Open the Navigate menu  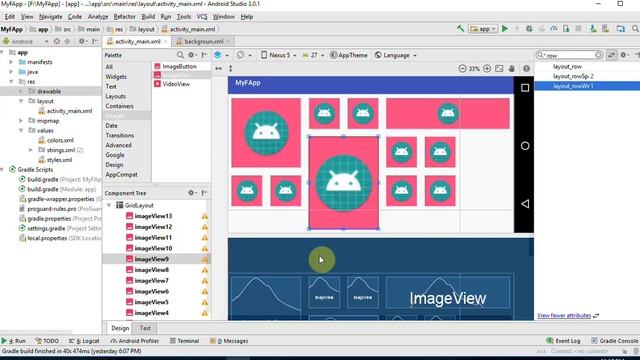pyautogui.click(x=51, y=17)
